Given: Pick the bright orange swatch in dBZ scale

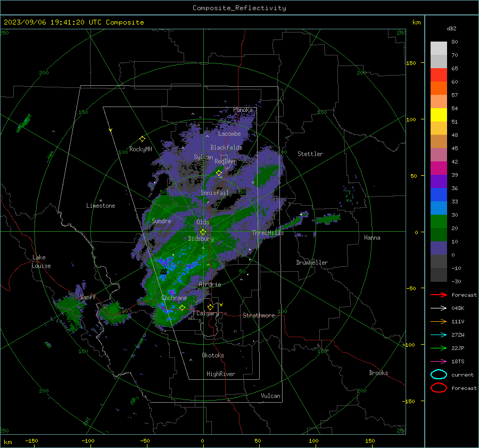Looking at the screenshot, I should 439,88.
